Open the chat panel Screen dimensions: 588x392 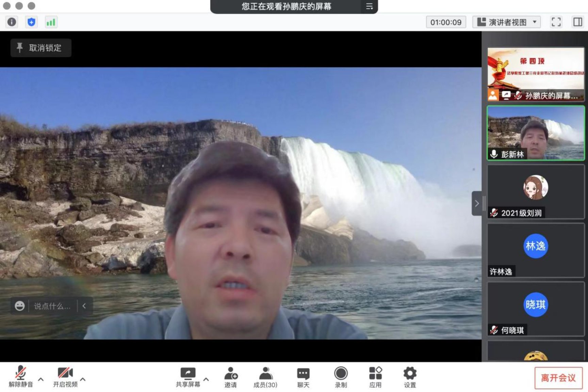pos(303,377)
